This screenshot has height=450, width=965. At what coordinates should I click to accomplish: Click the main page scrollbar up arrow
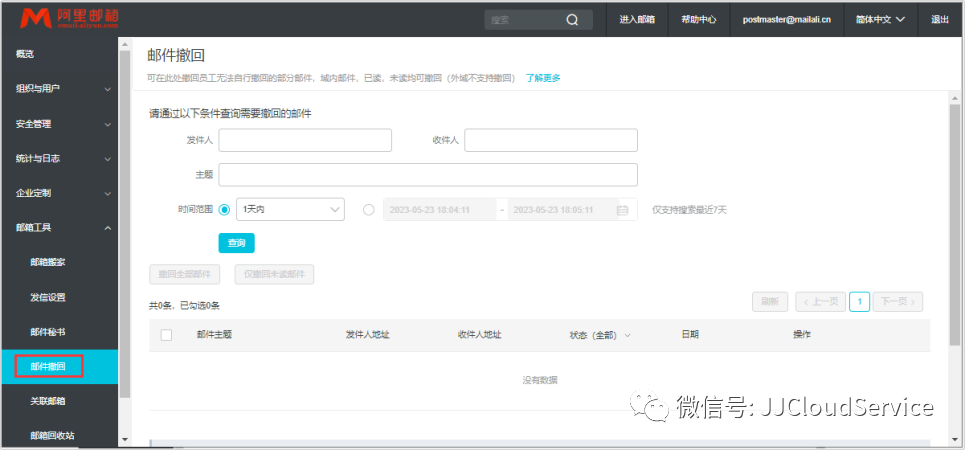pos(955,98)
